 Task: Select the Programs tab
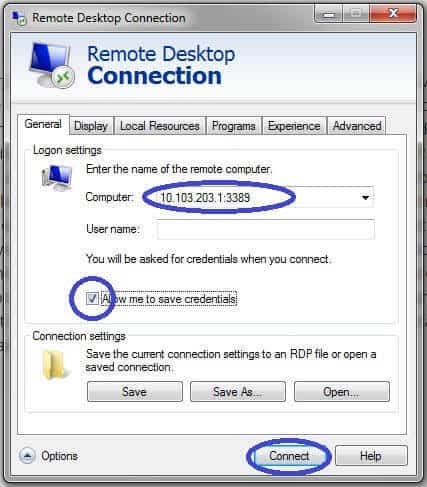234,126
